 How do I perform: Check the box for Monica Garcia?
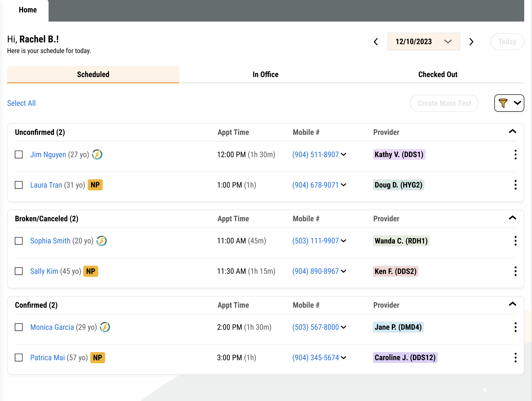19,327
